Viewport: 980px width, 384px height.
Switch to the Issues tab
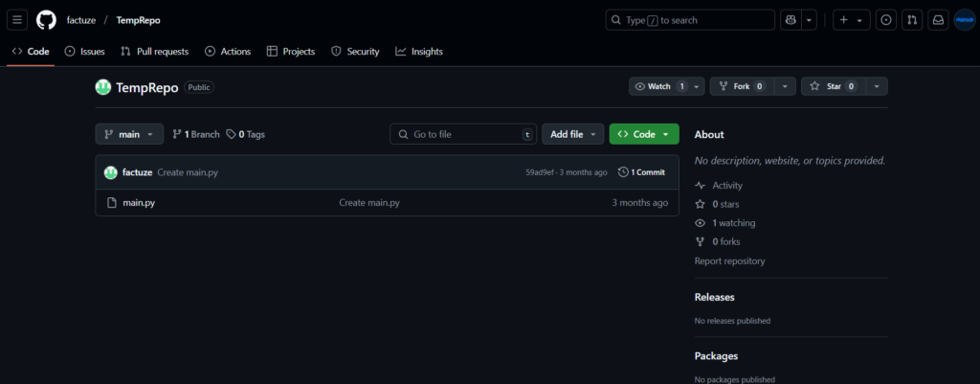coord(84,52)
